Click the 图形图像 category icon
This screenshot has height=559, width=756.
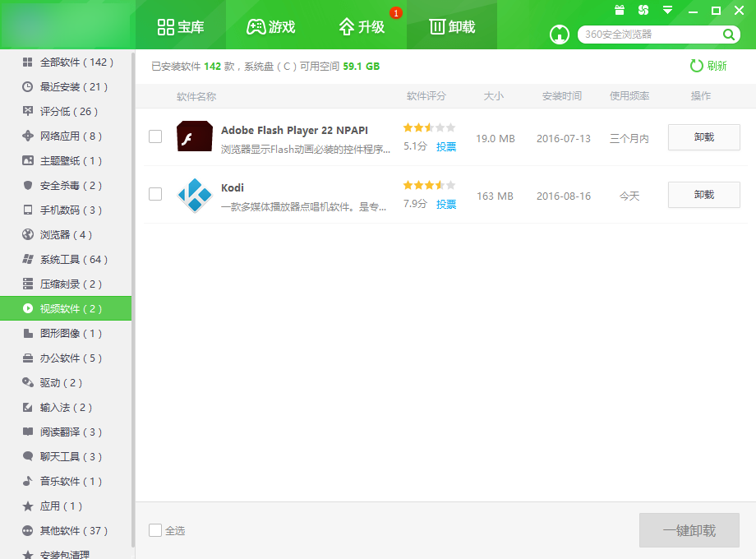click(28, 333)
